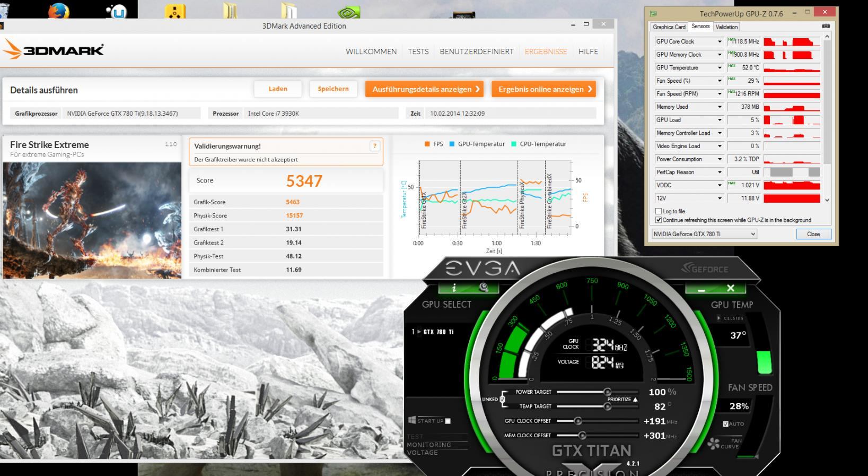Click the Celsius unit arrow under GPU TEMP
Screen dimensions: 868x476
click(719, 318)
